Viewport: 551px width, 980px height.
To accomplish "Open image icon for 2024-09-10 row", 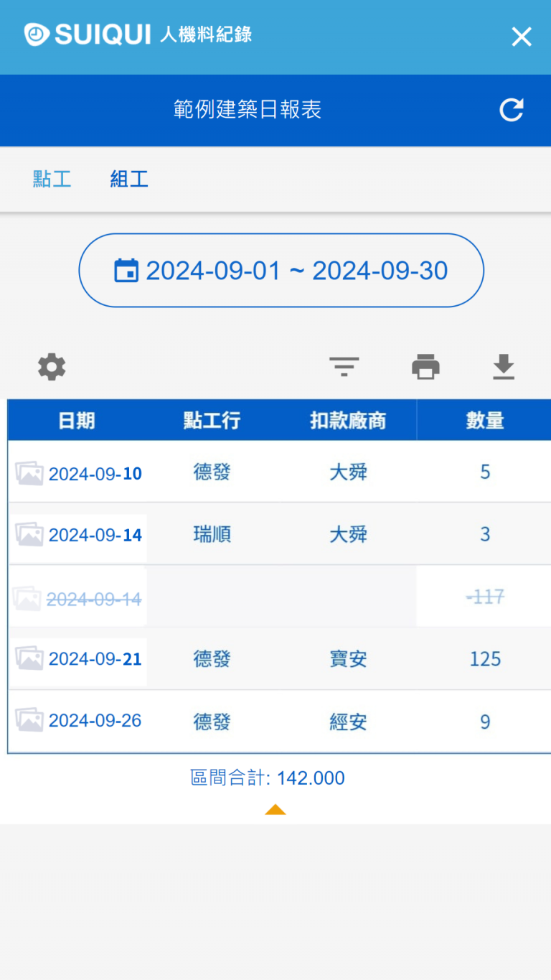I will point(29,473).
